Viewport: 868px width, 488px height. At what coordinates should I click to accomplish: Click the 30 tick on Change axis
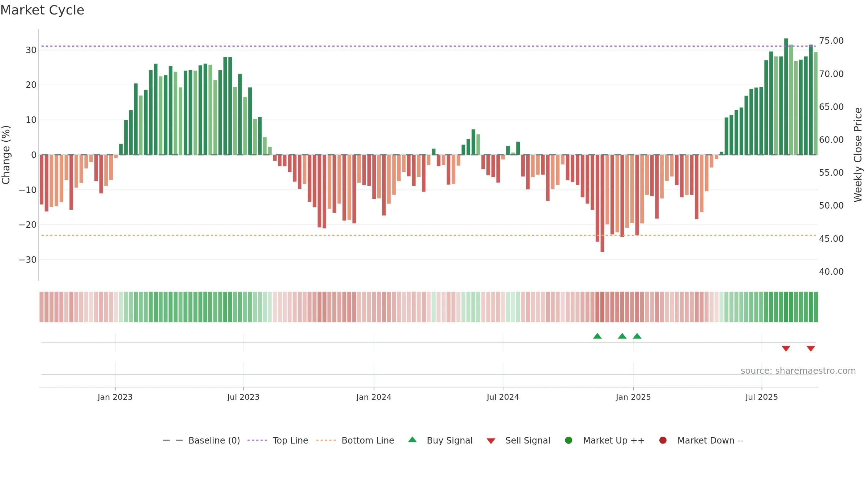31,50
